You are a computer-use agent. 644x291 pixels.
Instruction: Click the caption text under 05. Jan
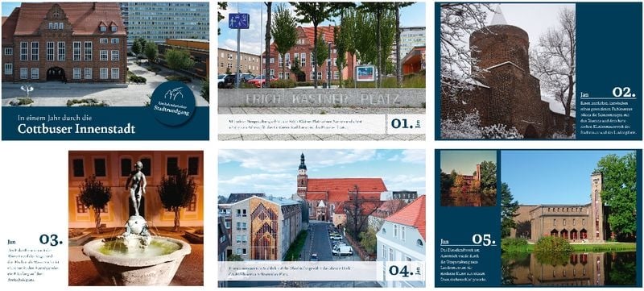468,265
